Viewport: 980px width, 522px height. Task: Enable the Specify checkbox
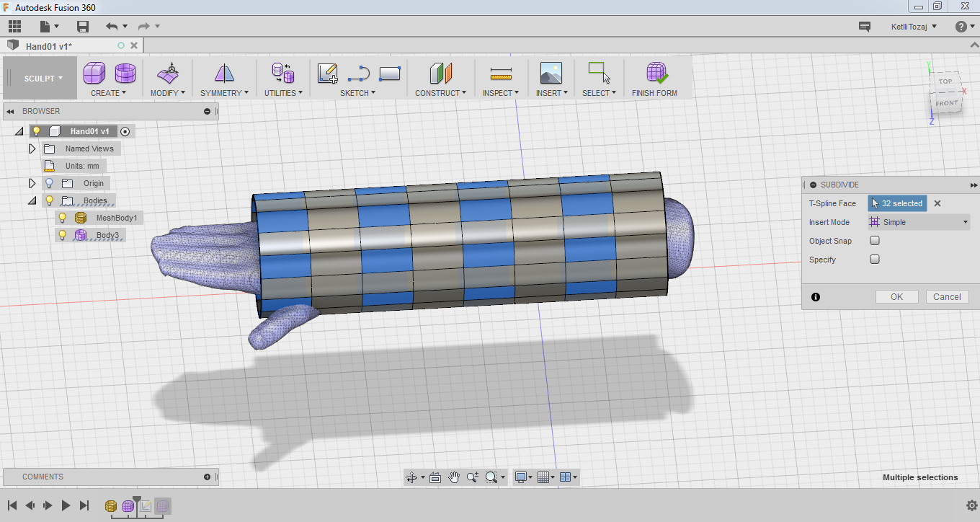tap(875, 260)
